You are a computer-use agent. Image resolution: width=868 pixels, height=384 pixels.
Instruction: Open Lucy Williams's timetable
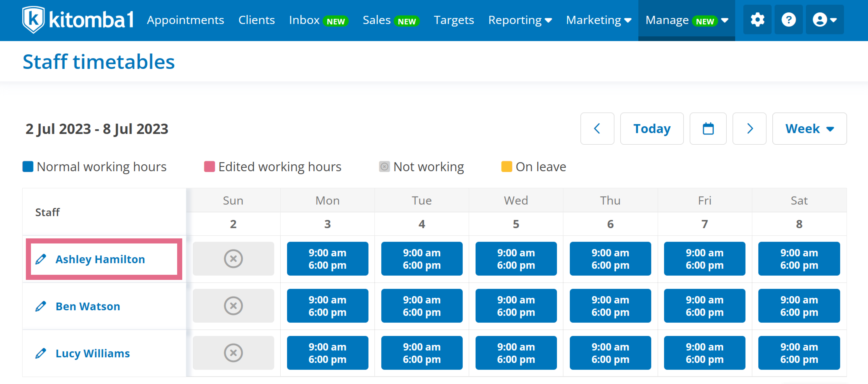coord(93,353)
